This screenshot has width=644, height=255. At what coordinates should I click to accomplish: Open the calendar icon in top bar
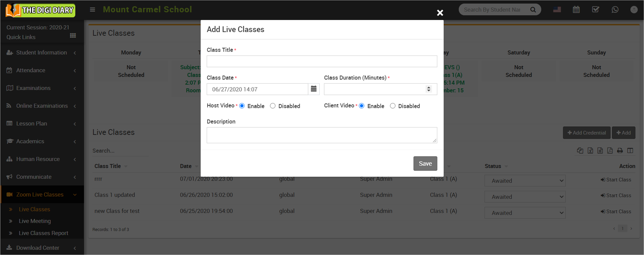pos(576,10)
